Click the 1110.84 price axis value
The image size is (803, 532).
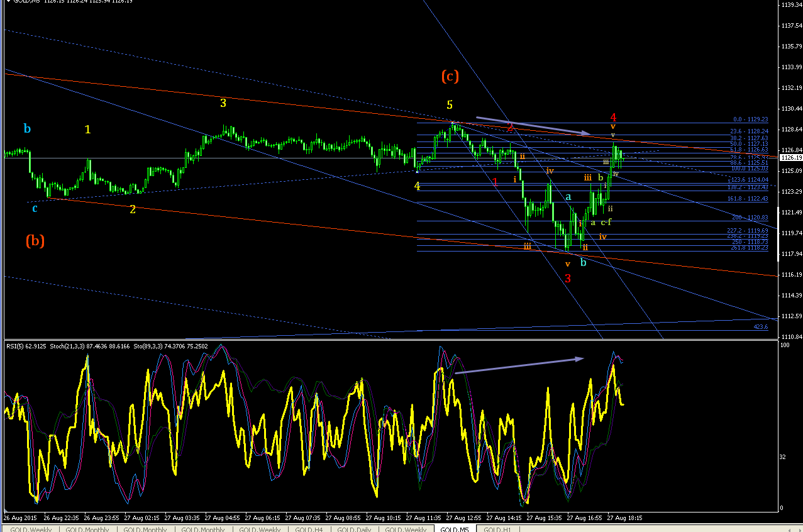(790, 336)
